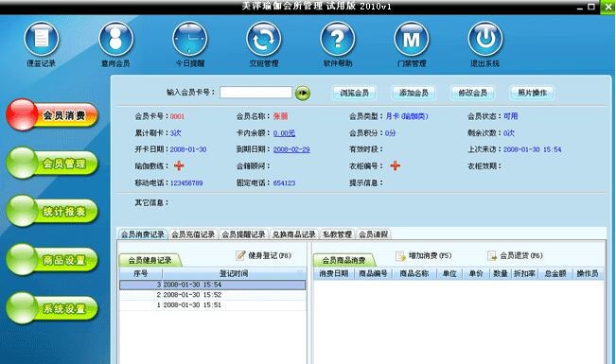616x364 pixels.
Task: Click 退出系统 power icon
Action: point(485,40)
